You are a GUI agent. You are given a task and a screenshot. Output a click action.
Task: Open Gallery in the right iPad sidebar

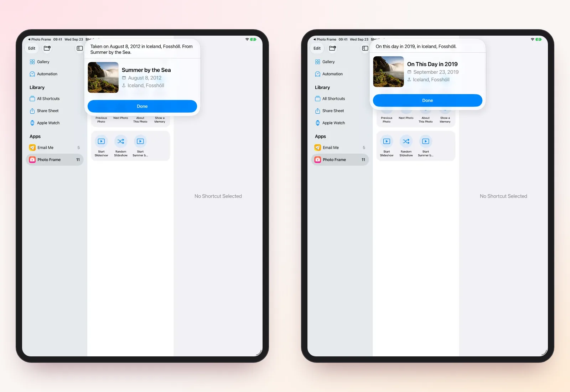click(x=340, y=62)
